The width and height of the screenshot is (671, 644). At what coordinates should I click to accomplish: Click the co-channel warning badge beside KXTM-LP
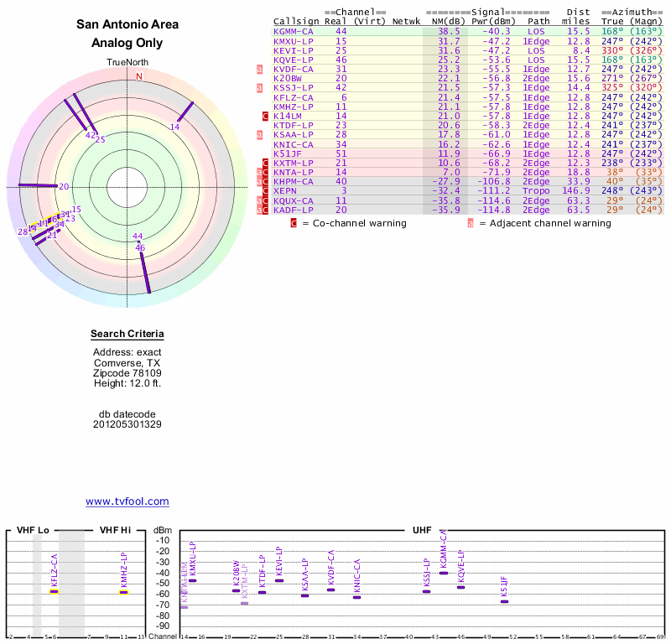coord(266,163)
